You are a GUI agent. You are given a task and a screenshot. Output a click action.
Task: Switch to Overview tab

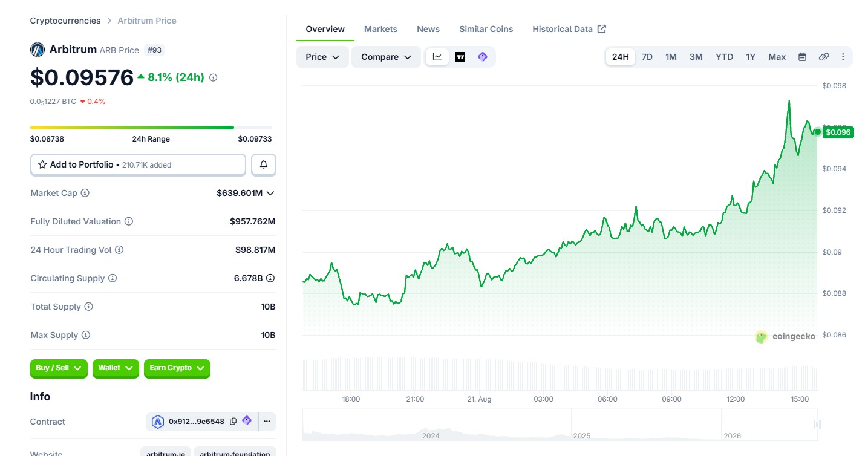click(325, 29)
